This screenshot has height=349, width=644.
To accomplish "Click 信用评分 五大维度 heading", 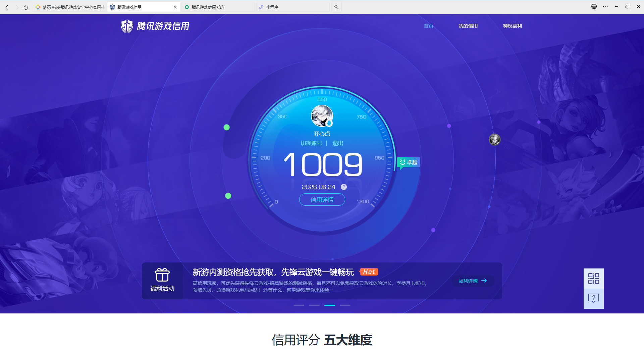I will [x=322, y=340].
